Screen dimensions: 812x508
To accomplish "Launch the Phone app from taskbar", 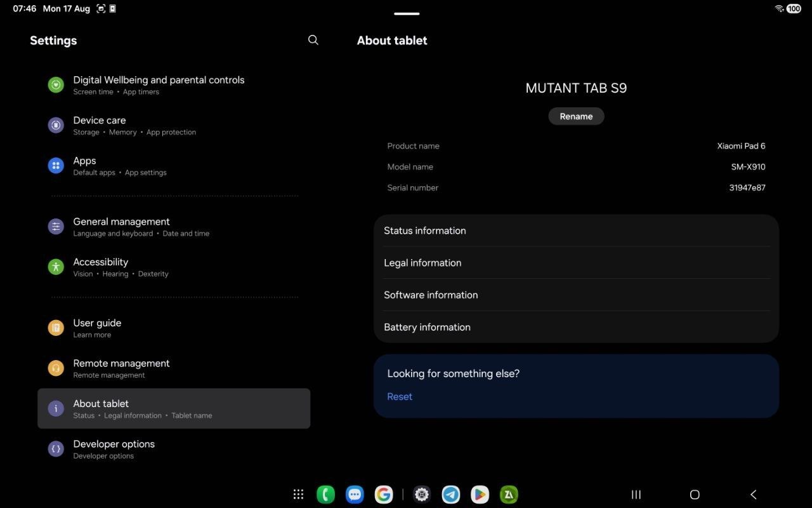I will pos(325,494).
